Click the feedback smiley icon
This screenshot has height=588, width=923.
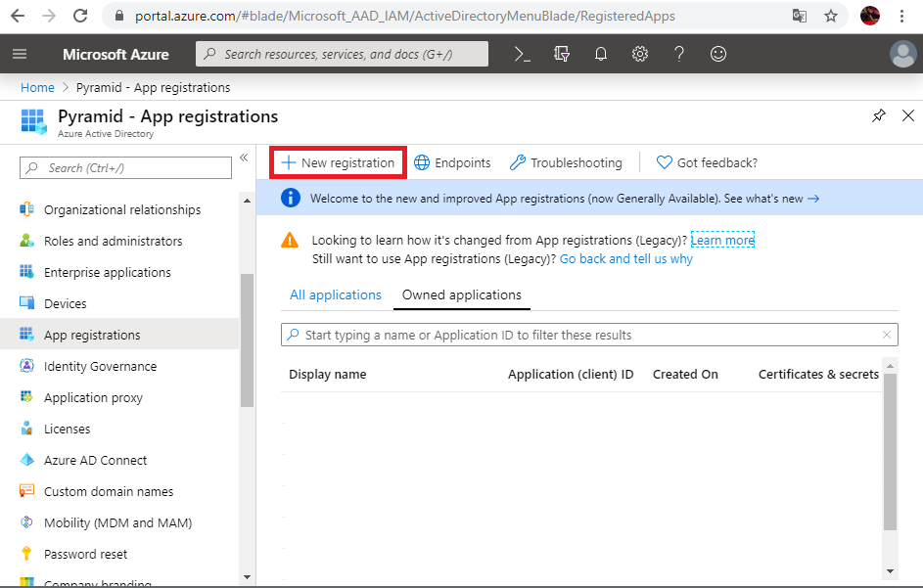(x=718, y=54)
